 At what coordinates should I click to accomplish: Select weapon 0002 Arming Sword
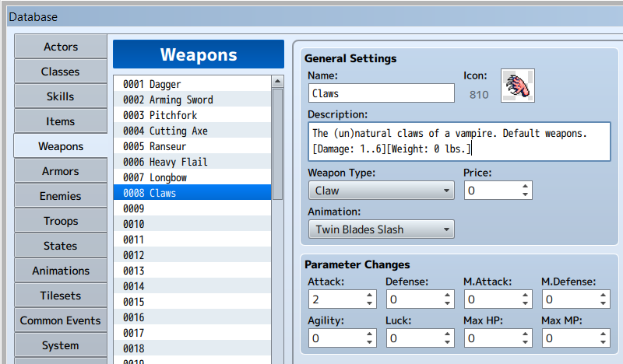pyautogui.click(x=192, y=100)
